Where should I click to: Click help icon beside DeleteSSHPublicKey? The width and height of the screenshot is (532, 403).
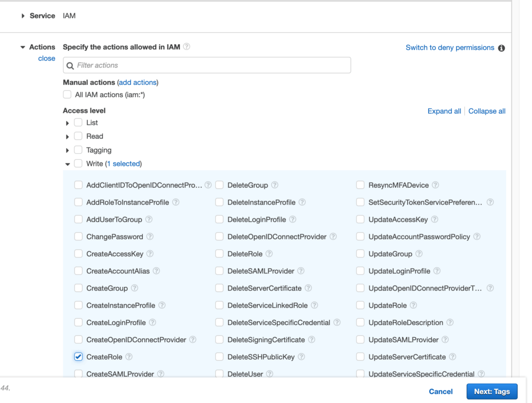pyautogui.click(x=301, y=357)
